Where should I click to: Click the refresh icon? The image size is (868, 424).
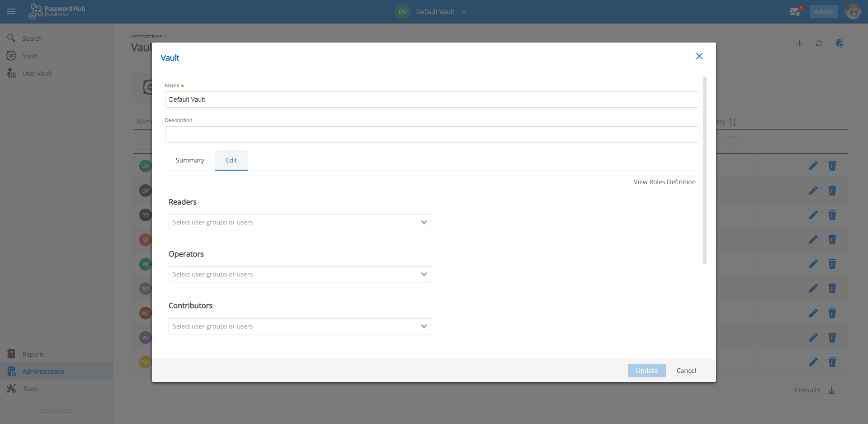click(x=819, y=43)
